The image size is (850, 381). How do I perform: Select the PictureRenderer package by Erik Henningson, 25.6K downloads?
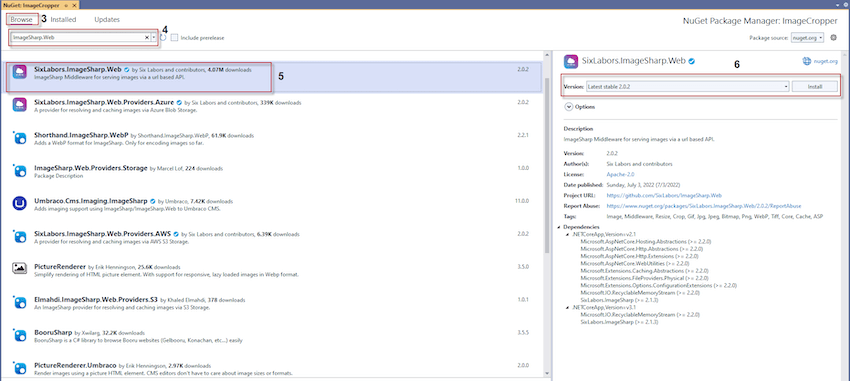[60, 267]
